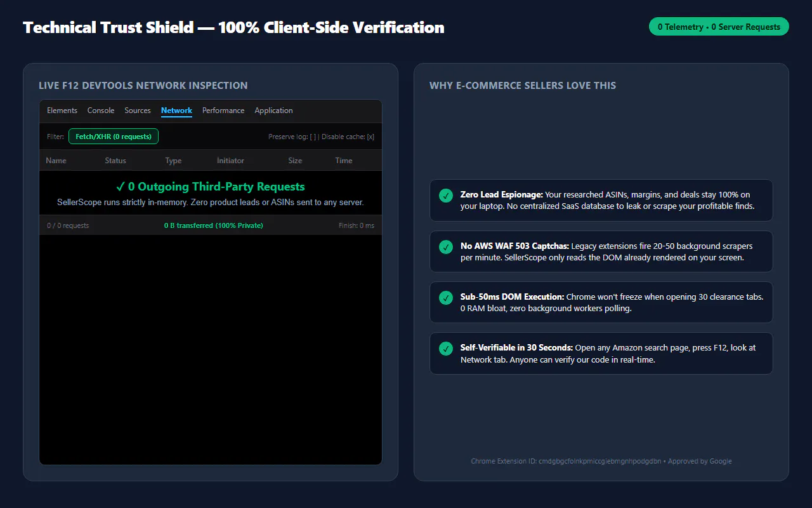Select the Network tab
This screenshot has width=812, height=508.
point(176,110)
